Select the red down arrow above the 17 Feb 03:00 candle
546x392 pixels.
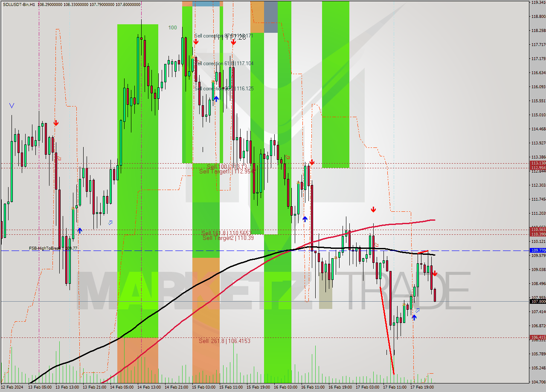point(373,209)
